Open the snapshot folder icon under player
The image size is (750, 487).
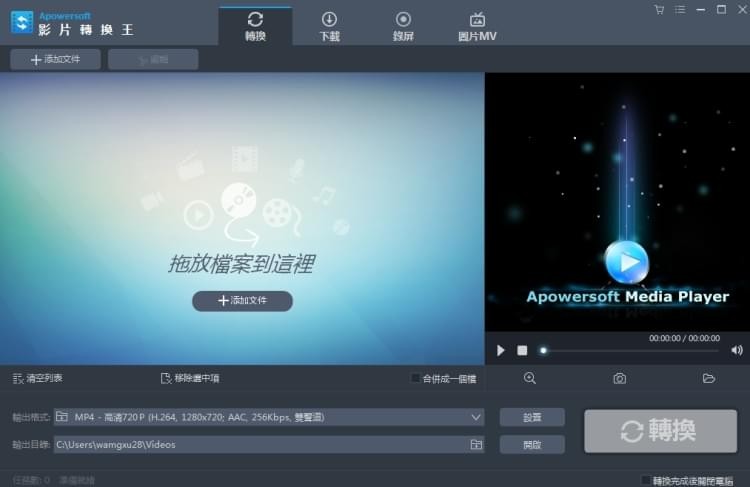709,378
